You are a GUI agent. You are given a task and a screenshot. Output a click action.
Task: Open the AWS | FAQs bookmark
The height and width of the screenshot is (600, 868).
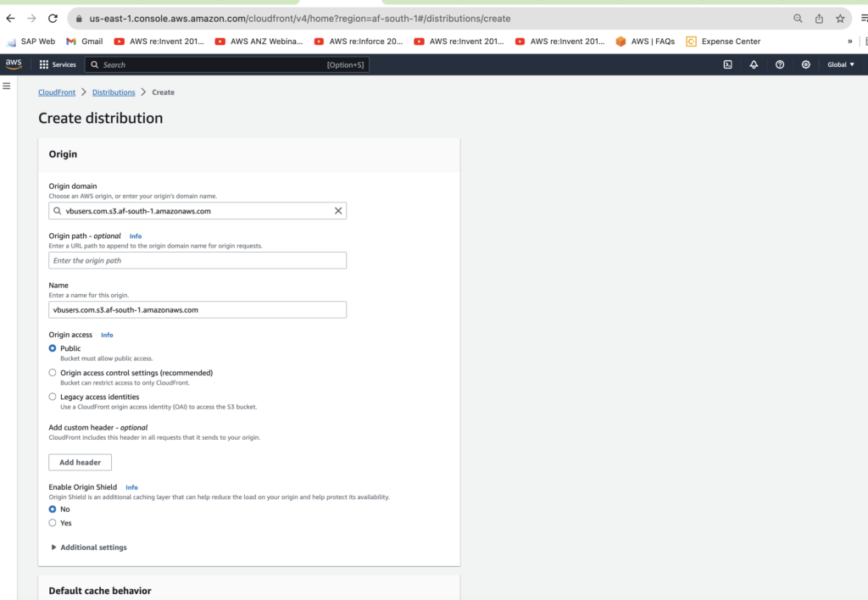click(646, 41)
